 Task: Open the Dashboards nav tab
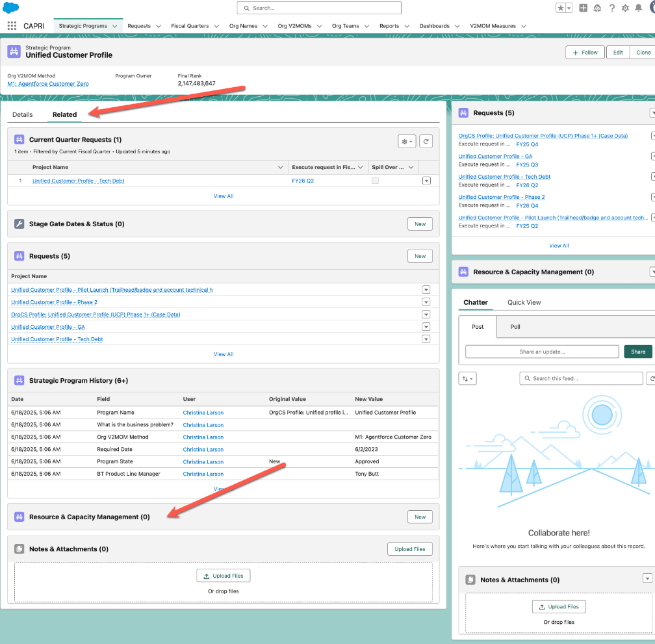pyautogui.click(x=435, y=26)
